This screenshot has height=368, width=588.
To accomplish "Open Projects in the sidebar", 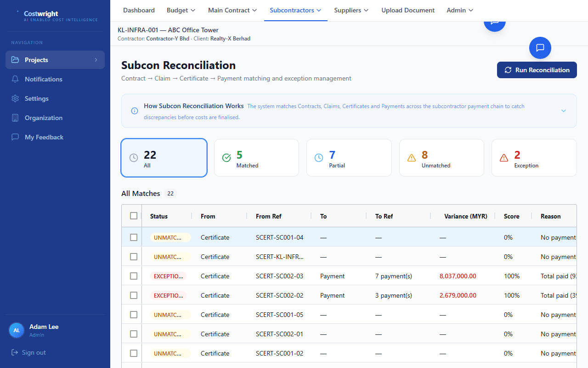I will click(x=55, y=60).
